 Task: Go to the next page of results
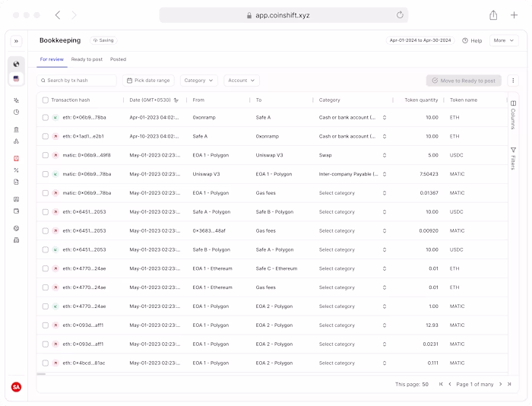click(x=500, y=384)
